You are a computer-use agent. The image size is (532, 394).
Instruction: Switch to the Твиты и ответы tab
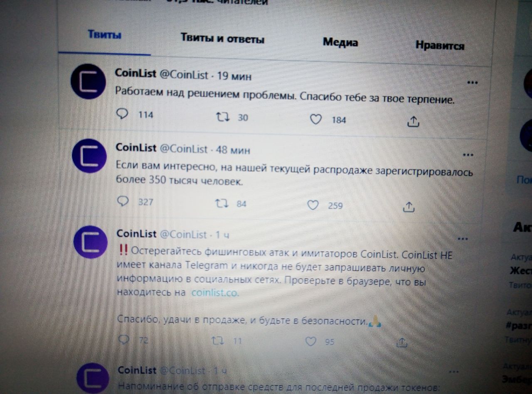click(222, 39)
